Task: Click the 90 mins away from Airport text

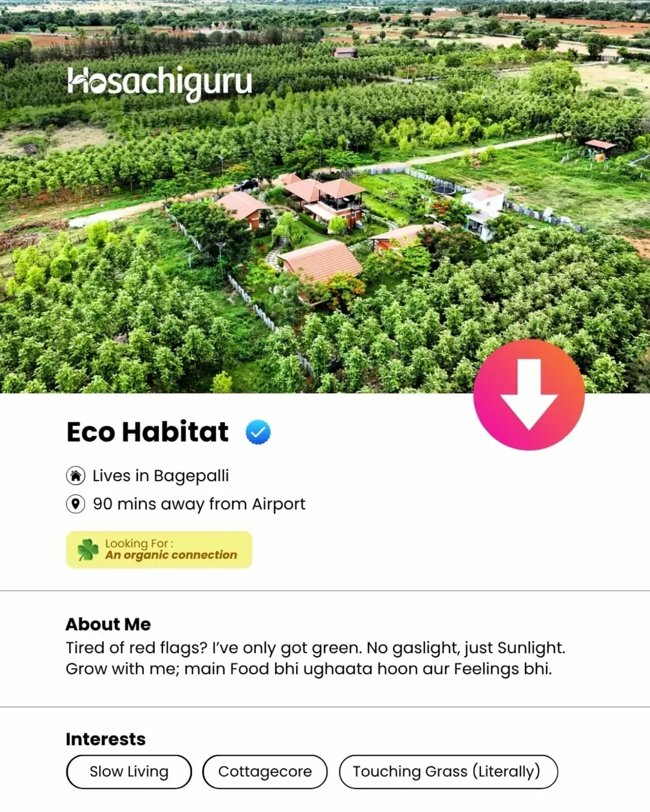Action: click(199, 504)
